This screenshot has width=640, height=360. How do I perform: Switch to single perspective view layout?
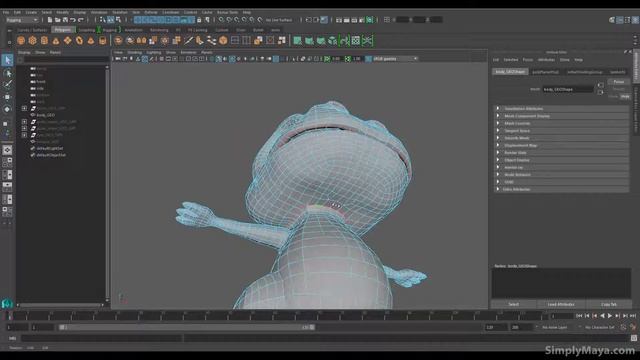pyautogui.click(x=7, y=150)
